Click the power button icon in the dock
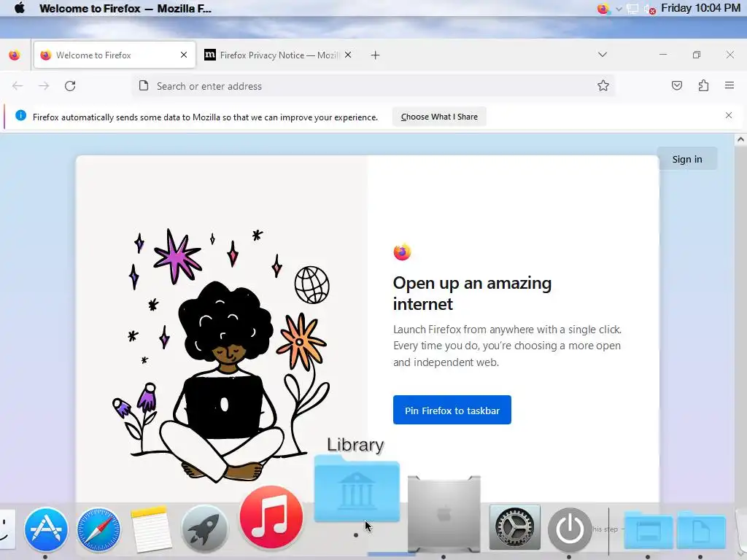747x560 pixels. click(570, 529)
